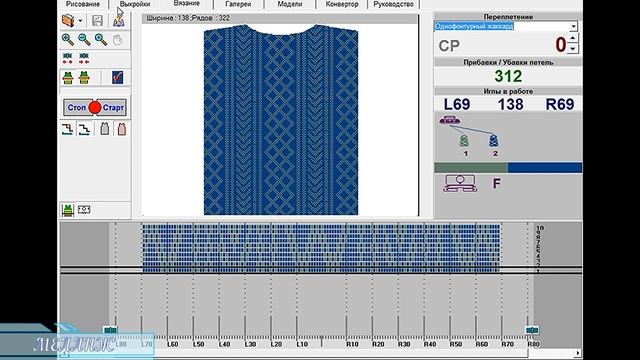
Task: Click the first needle-arrows icon
Action: click(68, 58)
